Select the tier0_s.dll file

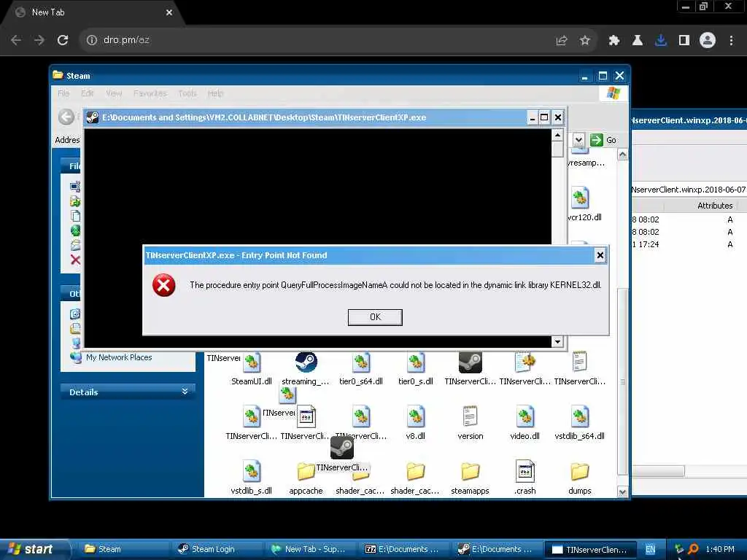(x=415, y=368)
